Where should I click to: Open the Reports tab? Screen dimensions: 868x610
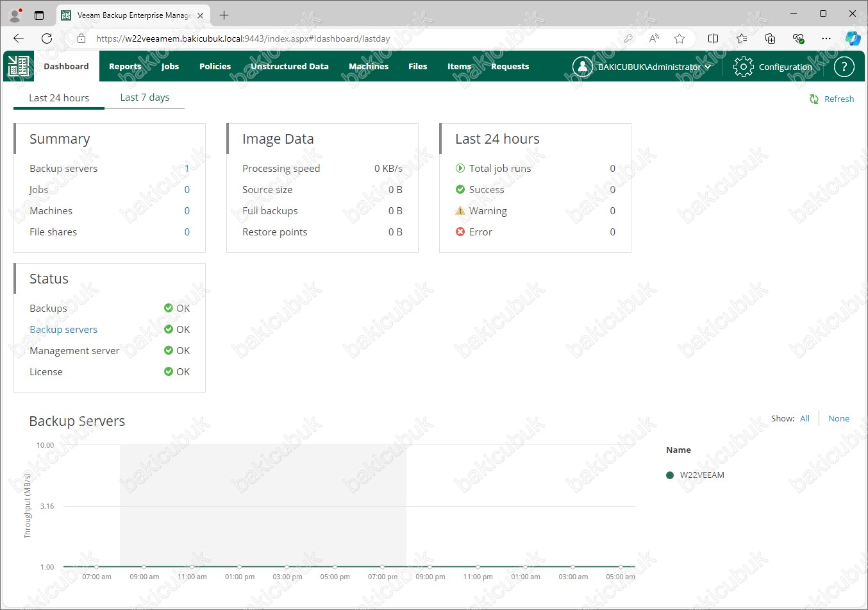tap(125, 66)
